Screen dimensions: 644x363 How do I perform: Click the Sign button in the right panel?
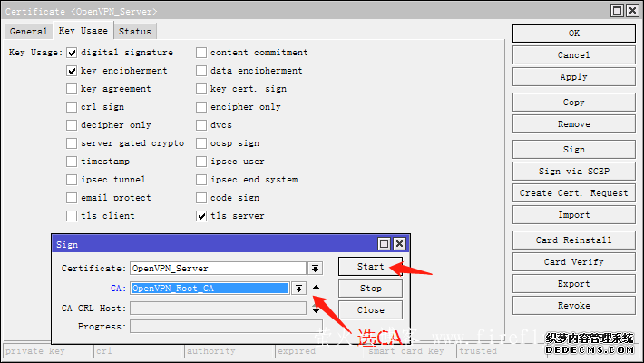click(x=574, y=150)
